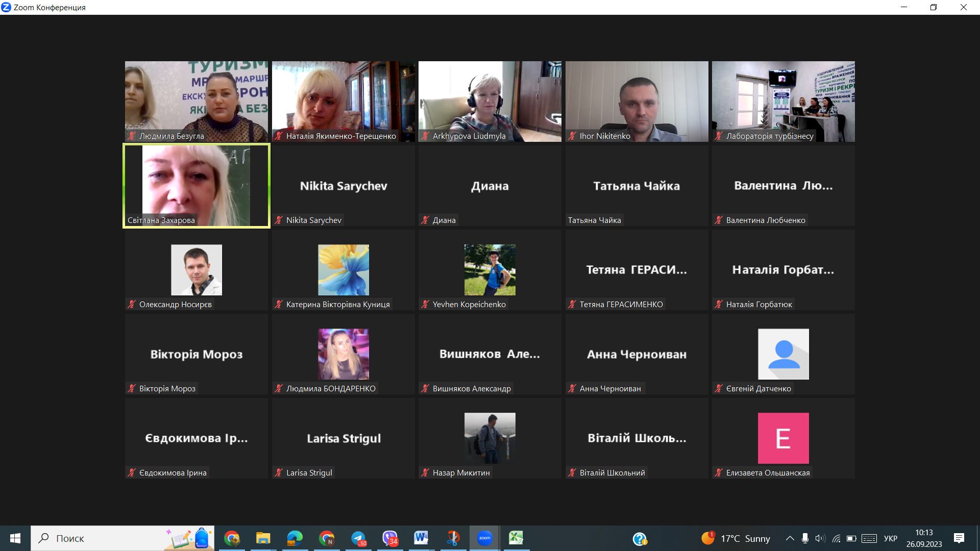Open Microsoft Edge from taskbar
This screenshot has height=551, width=980.
point(295,538)
